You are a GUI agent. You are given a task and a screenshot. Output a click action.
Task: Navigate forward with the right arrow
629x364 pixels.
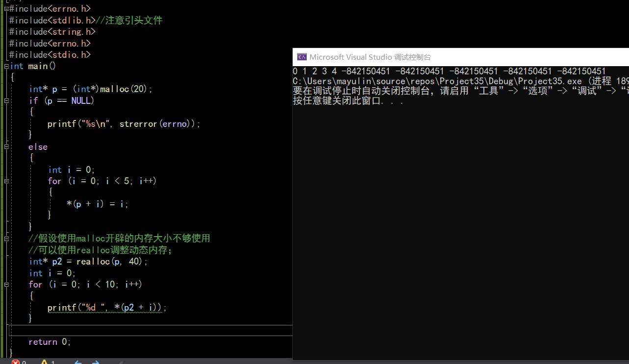[96, 362]
